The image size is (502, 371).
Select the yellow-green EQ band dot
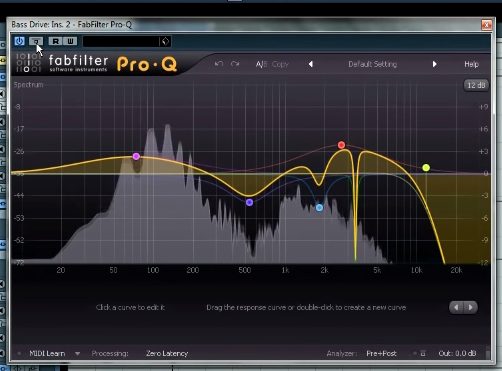click(426, 168)
